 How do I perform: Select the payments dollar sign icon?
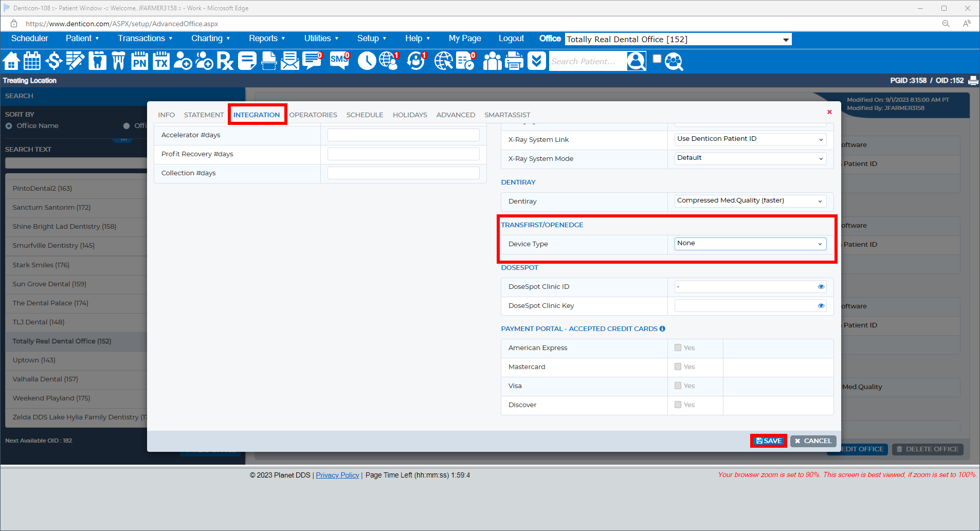tap(53, 61)
